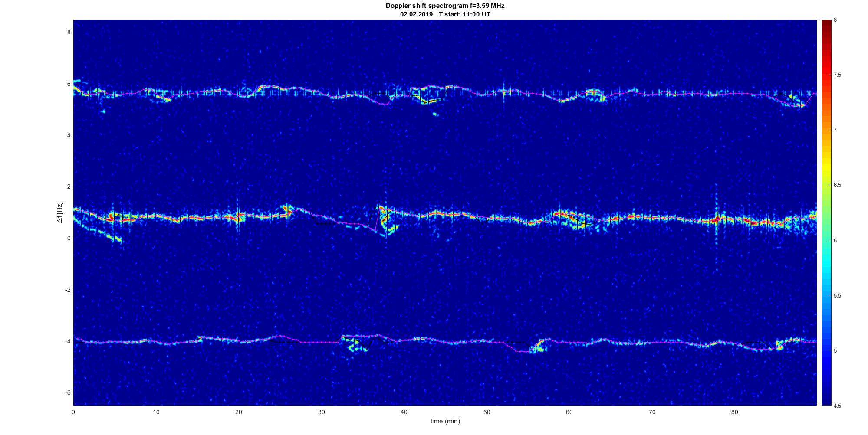868x435 pixels.
Task: Click the 6 tick label on Δf axis
Action: point(69,84)
